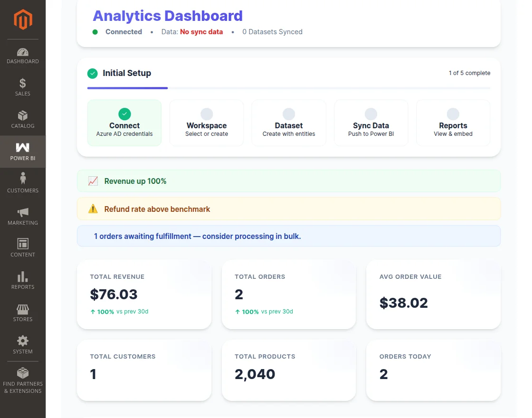This screenshot has width=532, height=418.
Task: Open the 'Push to Power BI' step
Action: coord(371,123)
